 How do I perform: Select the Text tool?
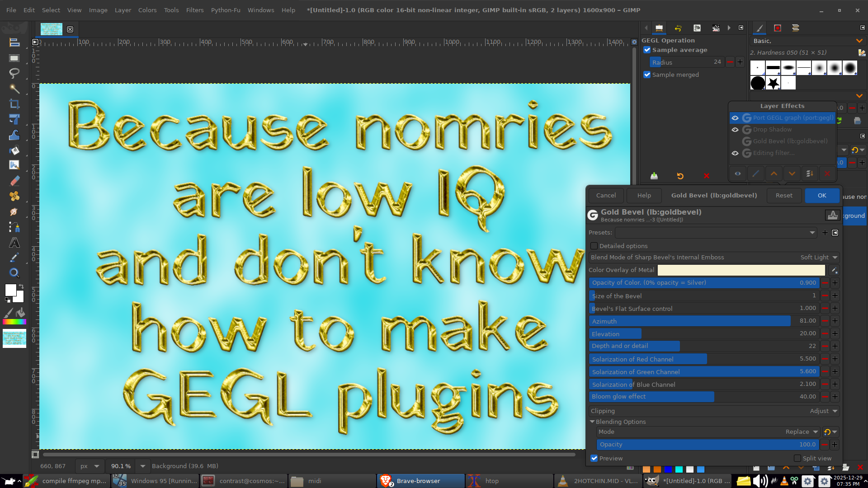click(14, 243)
